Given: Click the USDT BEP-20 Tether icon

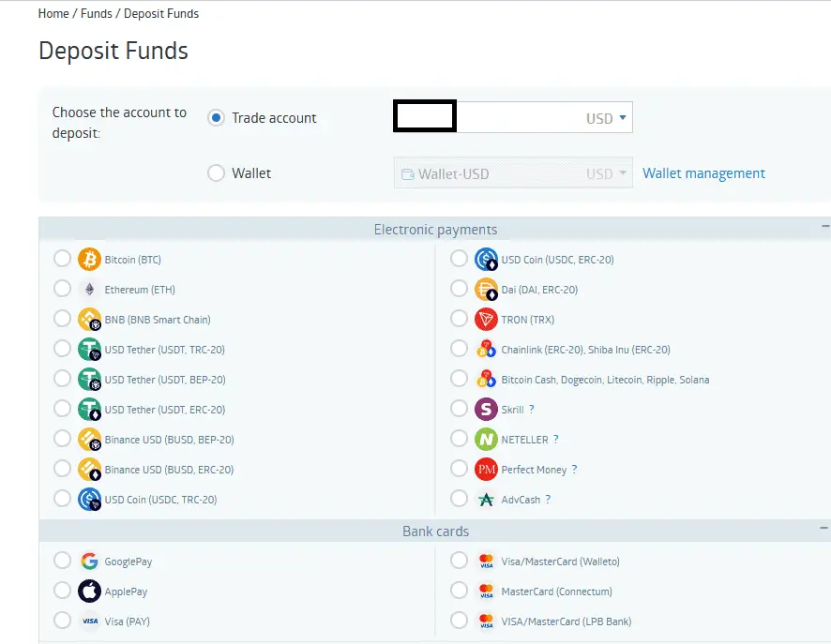Looking at the screenshot, I should (89, 380).
